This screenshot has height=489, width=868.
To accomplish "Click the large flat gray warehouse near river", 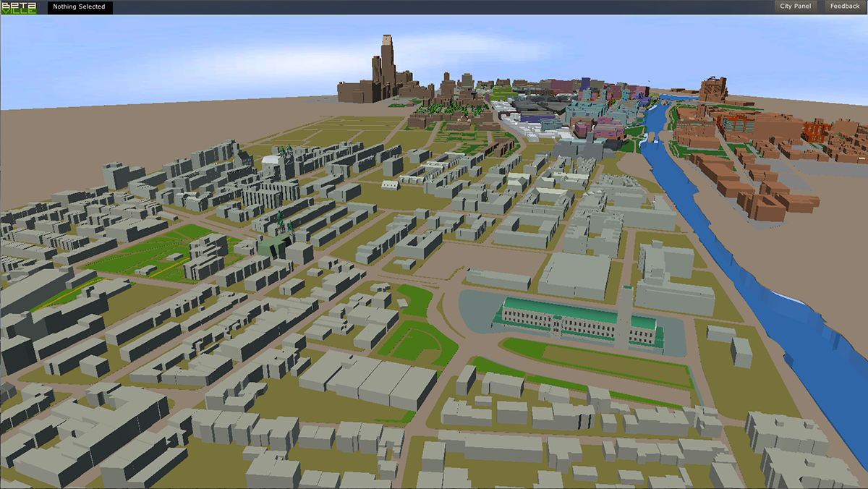I will pos(576,276).
